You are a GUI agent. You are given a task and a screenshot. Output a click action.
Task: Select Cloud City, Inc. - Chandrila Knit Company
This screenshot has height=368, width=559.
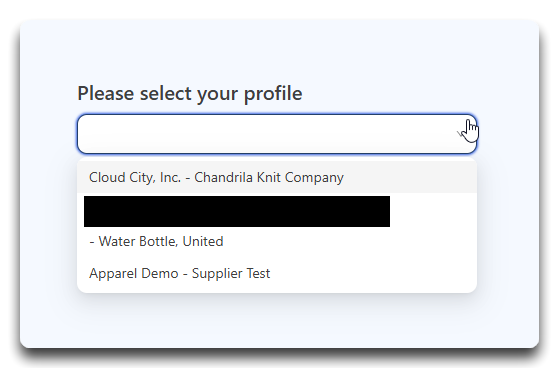coord(277,177)
